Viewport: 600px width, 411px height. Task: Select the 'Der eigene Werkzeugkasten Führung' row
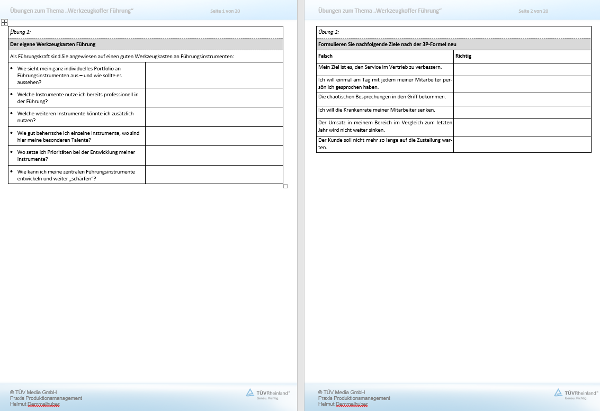[x=145, y=46]
